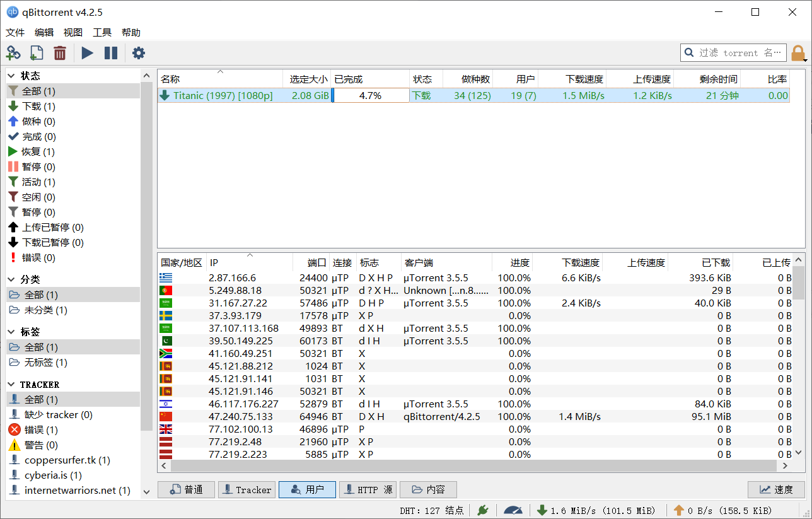Sort peers by 进度 column header
Viewport: 812px width, 519px height.
coord(513,263)
